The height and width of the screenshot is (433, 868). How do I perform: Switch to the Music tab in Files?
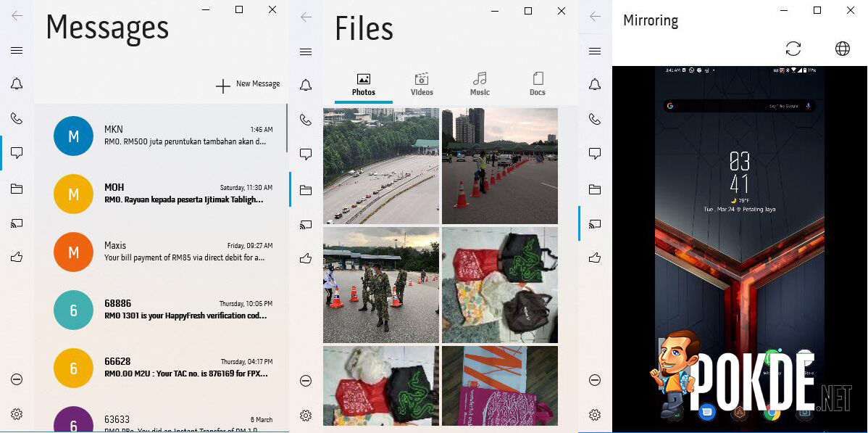[x=480, y=85]
